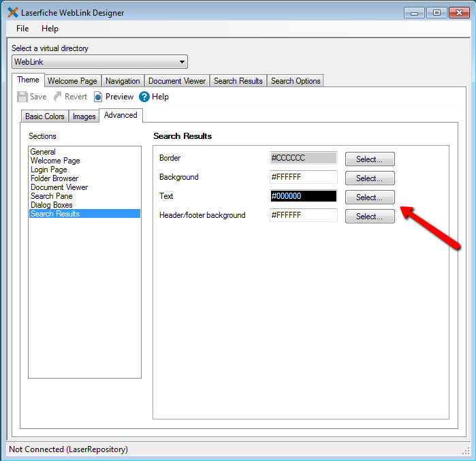476x461 pixels.
Task: Click the Revert arrow icon
Action: pyautogui.click(x=57, y=97)
